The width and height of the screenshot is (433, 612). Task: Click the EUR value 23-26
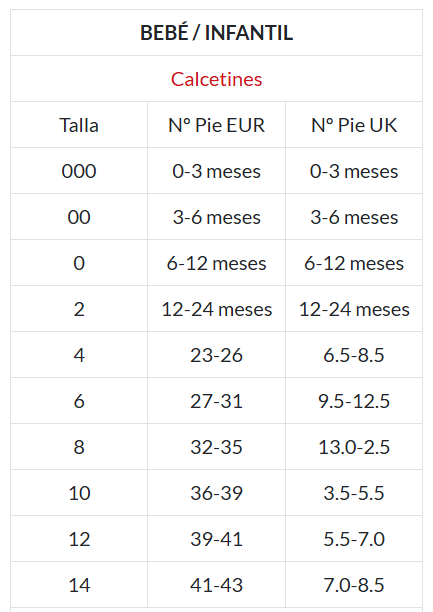point(216,355)
